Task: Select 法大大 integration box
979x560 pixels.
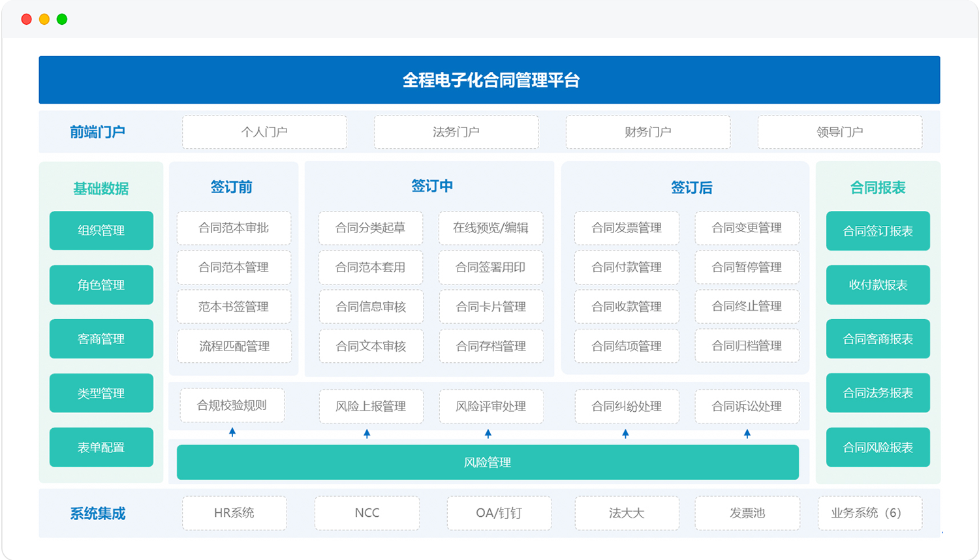Action: point(627,513)
